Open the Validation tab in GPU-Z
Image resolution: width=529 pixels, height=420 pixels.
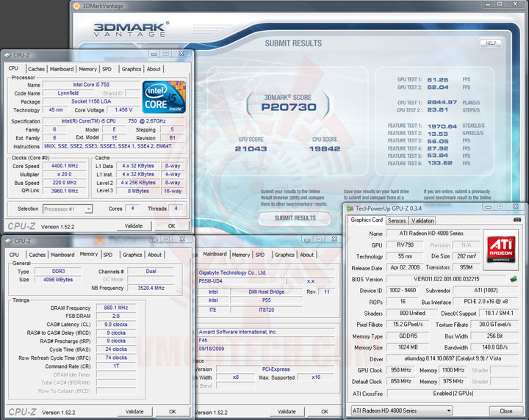click(x=422, y=220)
